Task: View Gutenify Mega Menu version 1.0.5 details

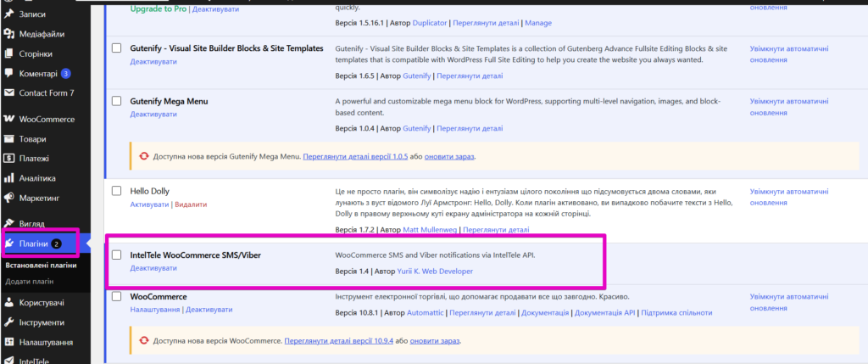Action: pyautogui.click(x=355, y=157)
